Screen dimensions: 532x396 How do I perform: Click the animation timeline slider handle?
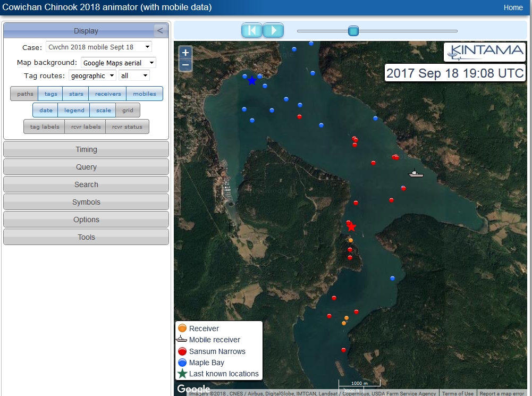coord(353,31)
